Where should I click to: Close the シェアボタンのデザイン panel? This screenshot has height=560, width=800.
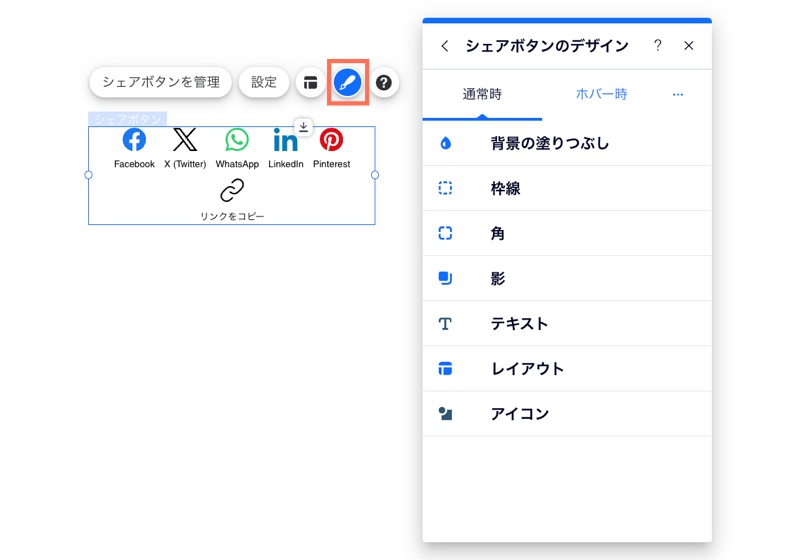coord(689,45)
